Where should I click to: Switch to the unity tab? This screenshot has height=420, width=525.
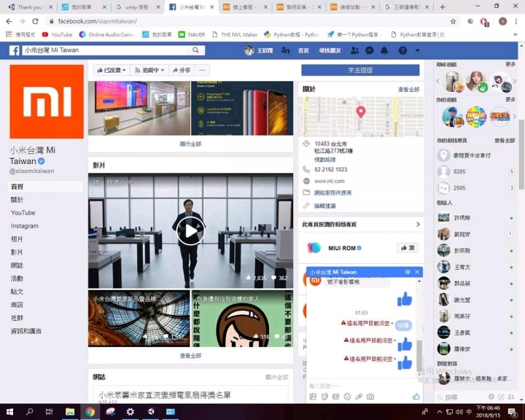(x=137, y=7)
